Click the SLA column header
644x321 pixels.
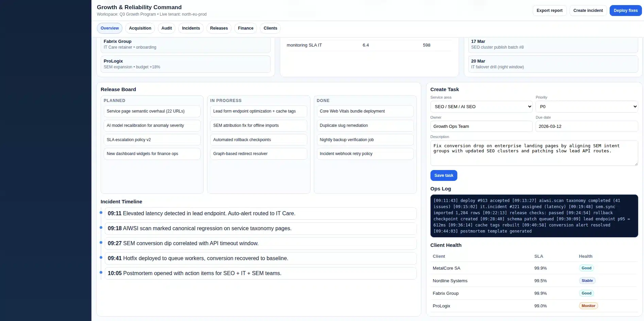[539, 256]
